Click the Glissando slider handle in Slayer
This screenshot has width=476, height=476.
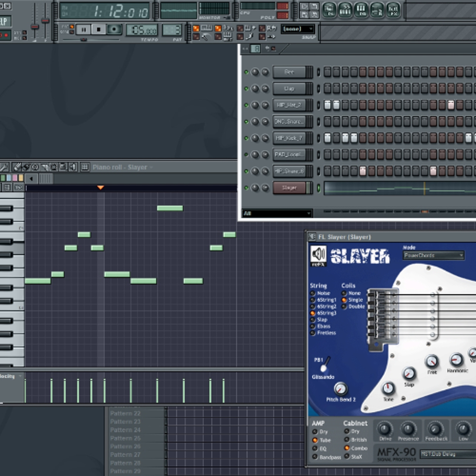pyautogui.click(x=324, y=369)
